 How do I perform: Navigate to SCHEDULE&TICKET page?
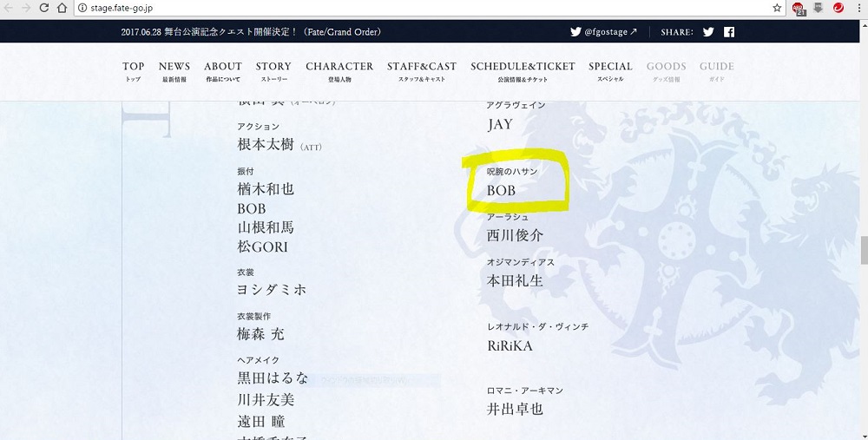coord(523,71)
